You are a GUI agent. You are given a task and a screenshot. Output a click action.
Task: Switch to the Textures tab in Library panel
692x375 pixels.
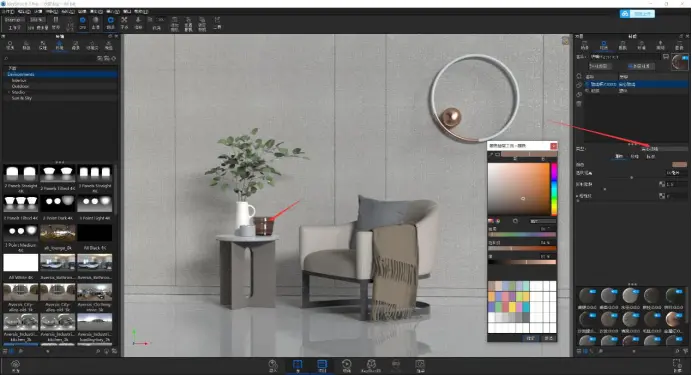click(x=43, y=45)
